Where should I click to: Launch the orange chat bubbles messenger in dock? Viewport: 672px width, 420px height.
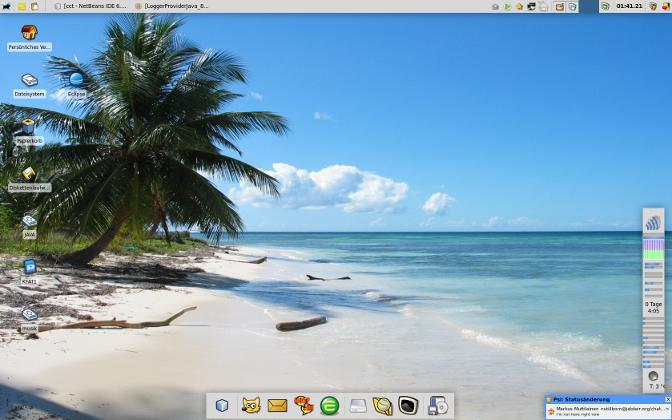303,405
